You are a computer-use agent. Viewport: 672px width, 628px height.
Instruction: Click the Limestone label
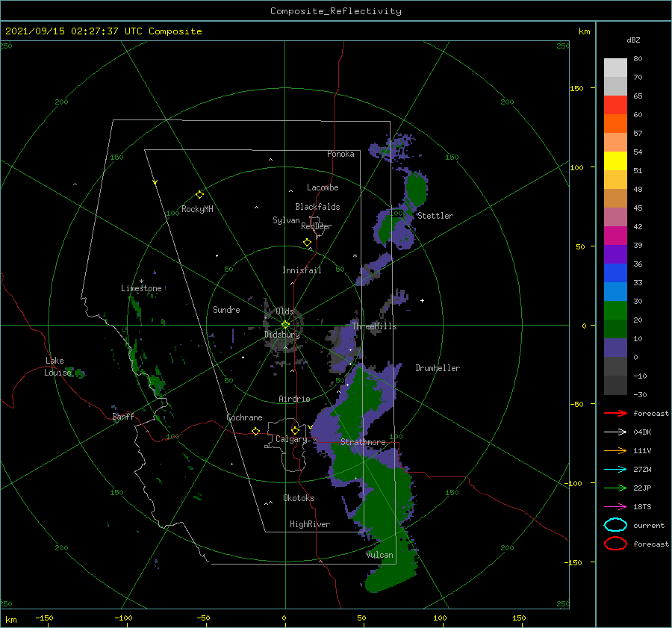click(x=141, y=288)
